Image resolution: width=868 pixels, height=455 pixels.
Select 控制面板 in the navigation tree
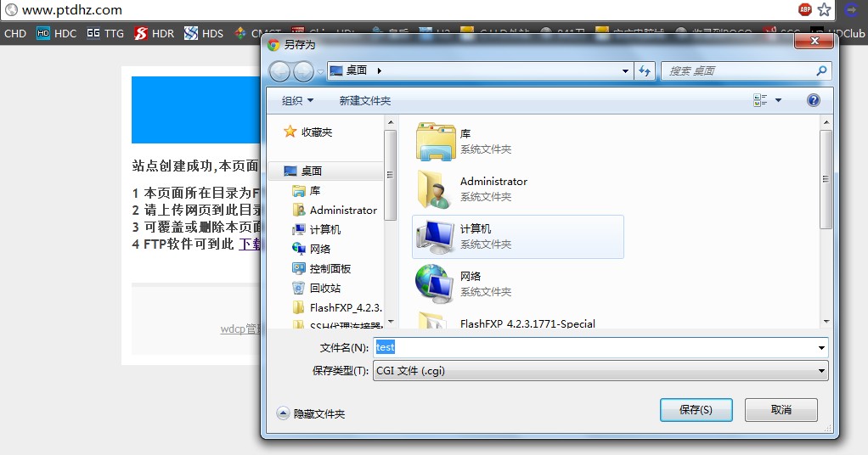[x=330, y=268]
